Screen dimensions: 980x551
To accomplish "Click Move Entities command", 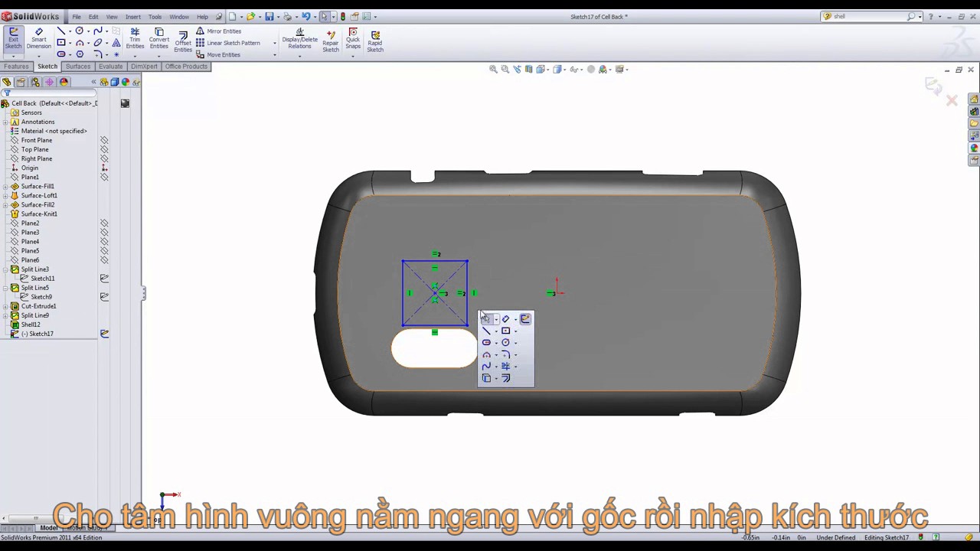I will pos(218,55).
